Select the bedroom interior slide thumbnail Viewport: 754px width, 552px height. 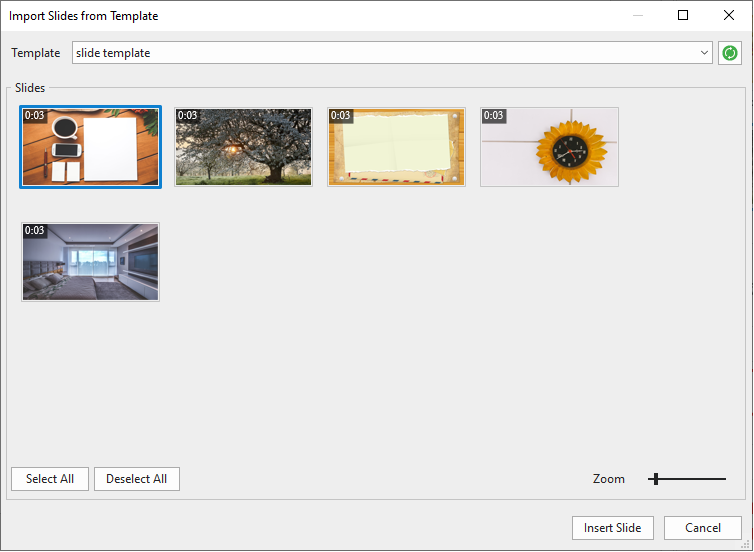(x=90, y=262)
